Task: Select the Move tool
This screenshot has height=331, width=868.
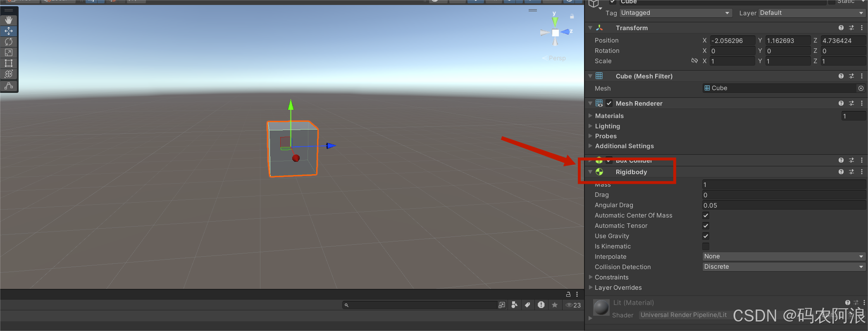Action: coord(9,31)
